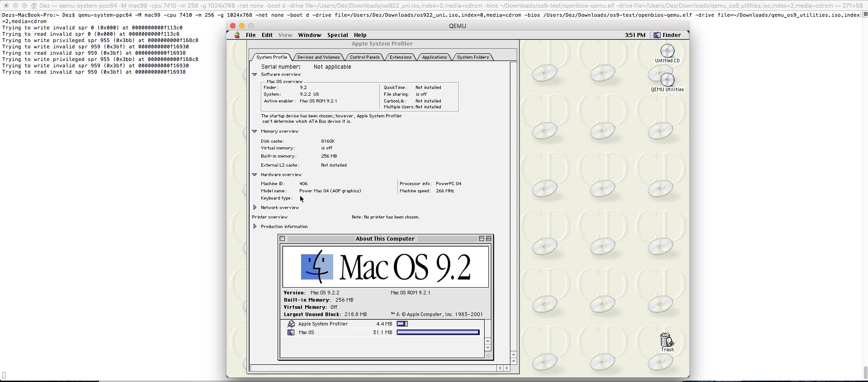Click 'Mac OS ROM 9.2.1' active enabler value
This screenshot has height=382, width=868.
318,101
